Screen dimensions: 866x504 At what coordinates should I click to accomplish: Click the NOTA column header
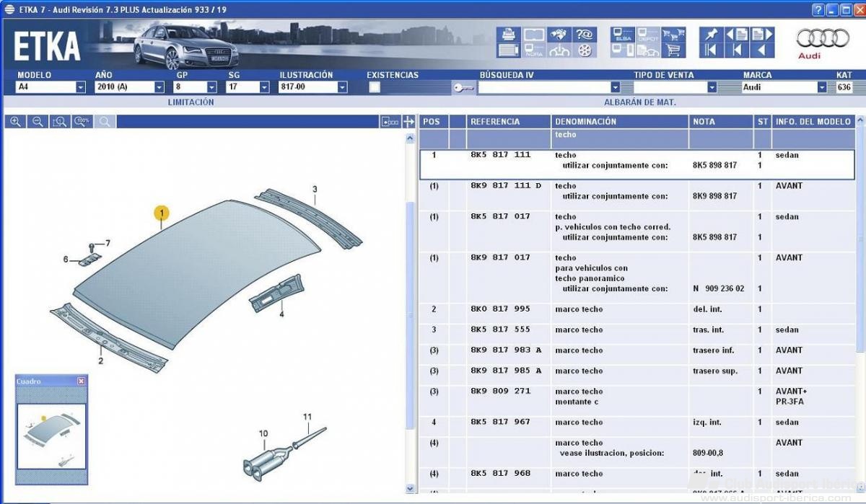(x=722, y=122)
